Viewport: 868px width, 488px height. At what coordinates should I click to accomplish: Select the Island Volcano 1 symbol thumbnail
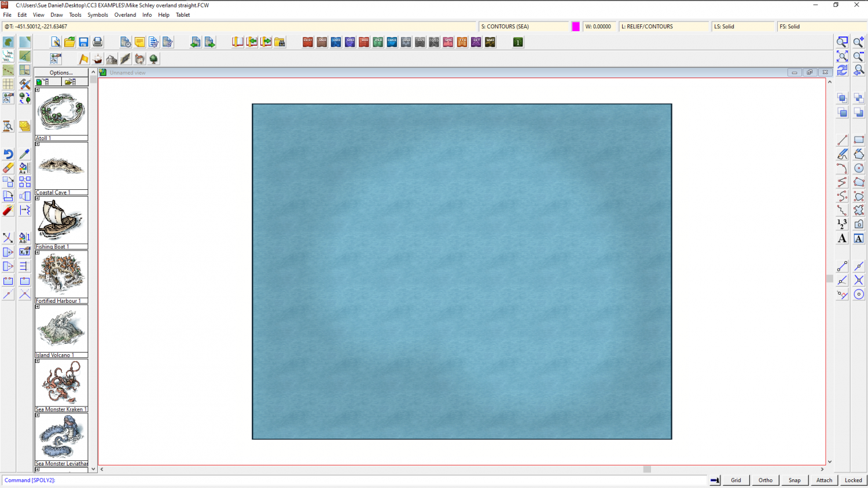61,329
